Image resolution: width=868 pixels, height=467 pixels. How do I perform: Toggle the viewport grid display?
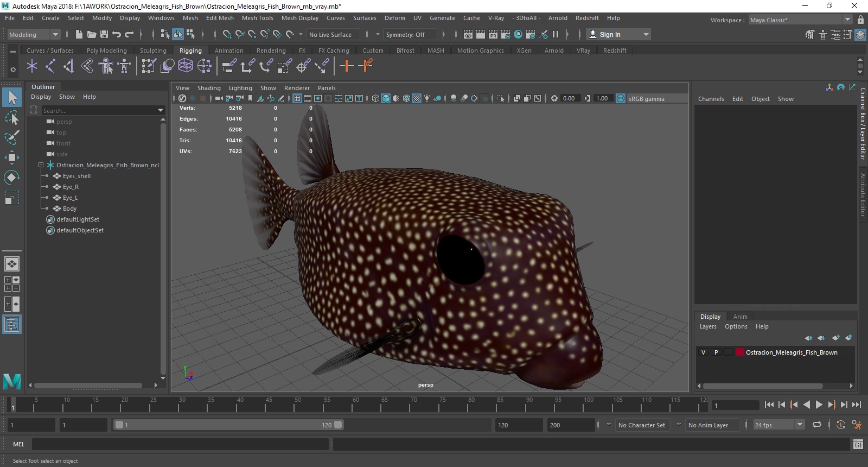tap(297, 98)
